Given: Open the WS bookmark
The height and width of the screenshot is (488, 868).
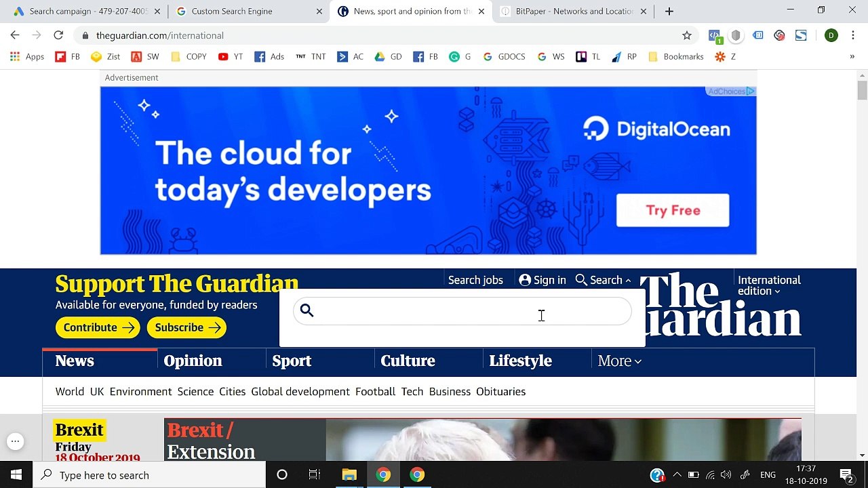Looking at the screenshot, I should pos(551,57).
